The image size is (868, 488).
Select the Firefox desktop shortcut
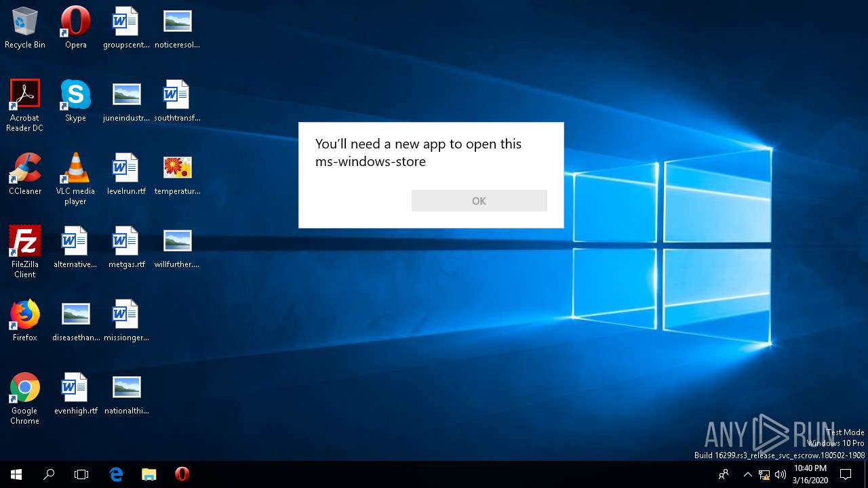[25, 321]
